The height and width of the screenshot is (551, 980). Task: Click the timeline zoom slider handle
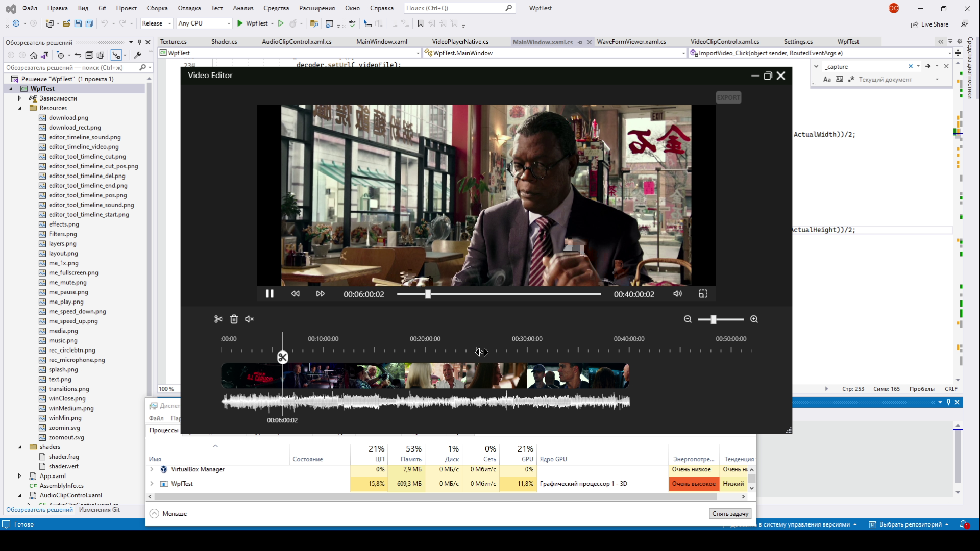(x=714, y=319)
